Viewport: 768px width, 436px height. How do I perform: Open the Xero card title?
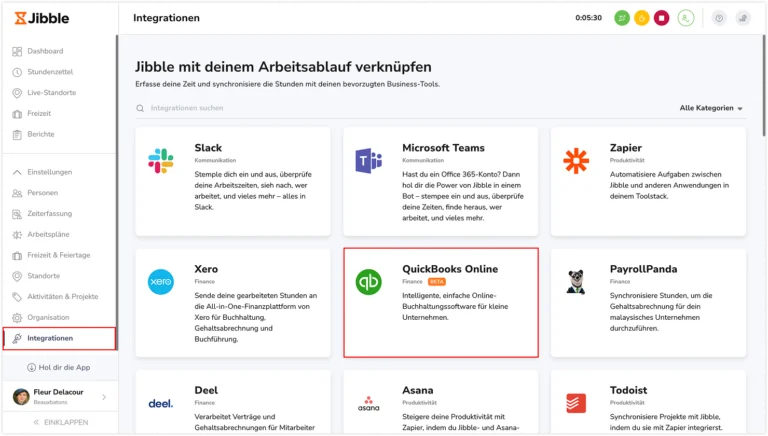[x=206, y=269]
